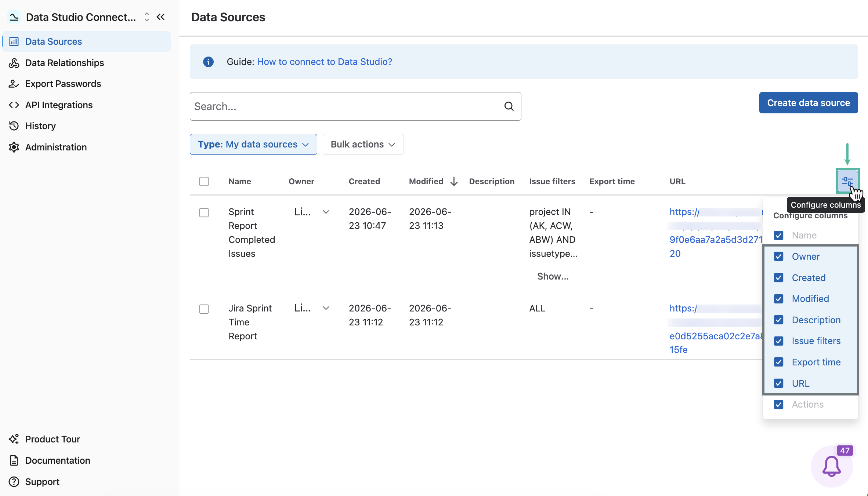Image resolution: width=868 pixels, height=496 pixels.
Task: Click the 'Sprint Report Completed Issues' name cell
Action: pyautogui.click(x=252, y=233)
